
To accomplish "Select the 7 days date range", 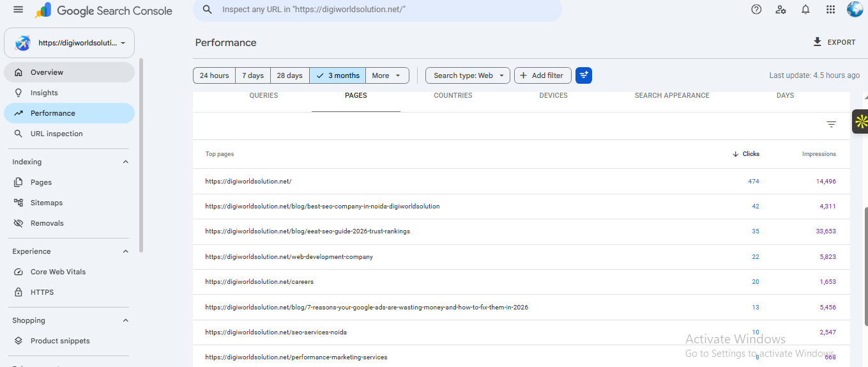I will [x=253, y=75].
